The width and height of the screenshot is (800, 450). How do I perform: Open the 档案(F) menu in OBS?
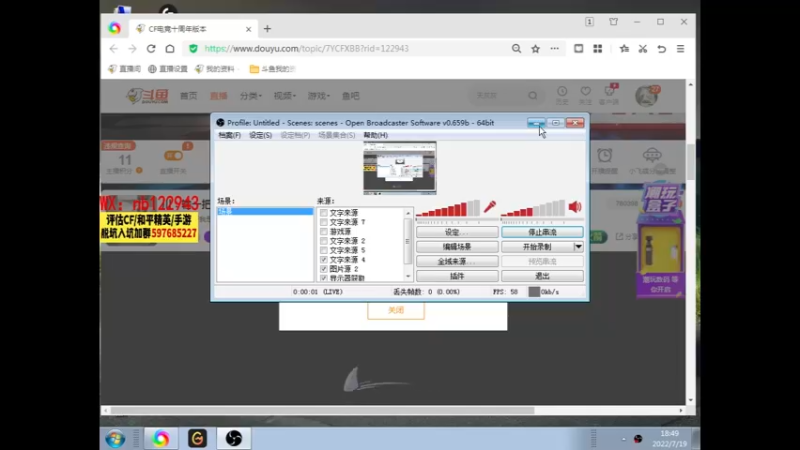click(230, 135)
